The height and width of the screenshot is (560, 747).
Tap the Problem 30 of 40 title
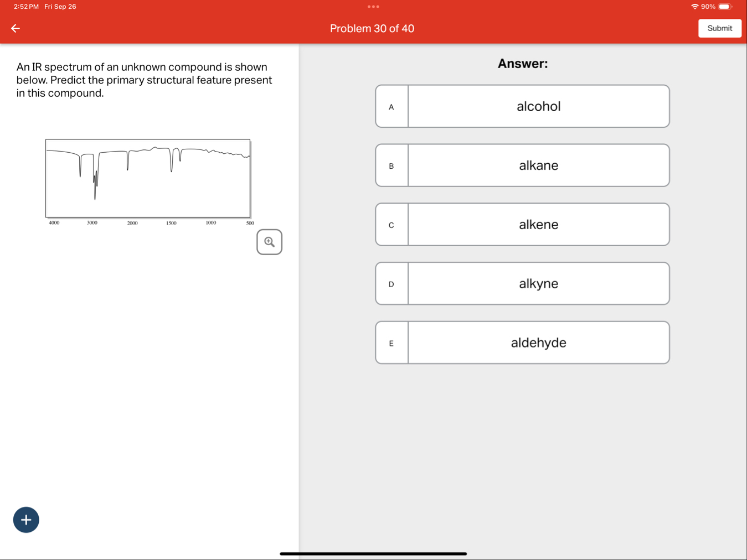coord(372,28)
